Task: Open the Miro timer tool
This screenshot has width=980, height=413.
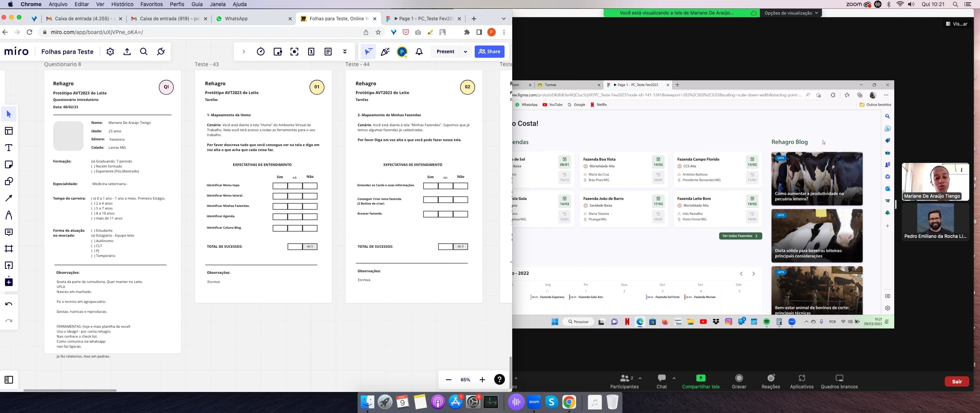Action: click(261, 52)
